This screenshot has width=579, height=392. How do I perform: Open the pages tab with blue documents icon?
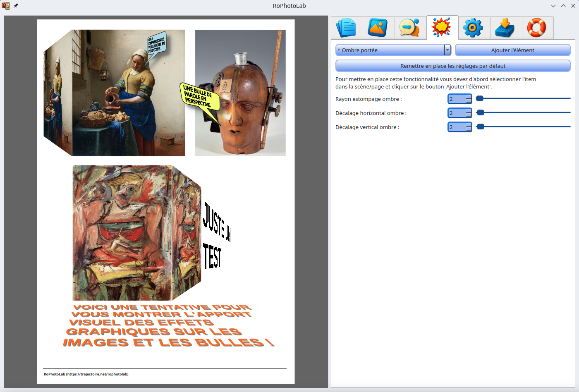click(x=347, y=28)
